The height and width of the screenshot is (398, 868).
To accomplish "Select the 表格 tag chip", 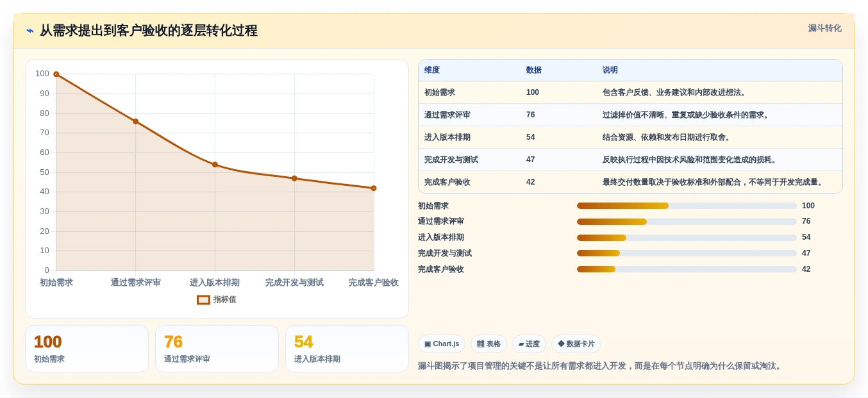I will (488, 344).
